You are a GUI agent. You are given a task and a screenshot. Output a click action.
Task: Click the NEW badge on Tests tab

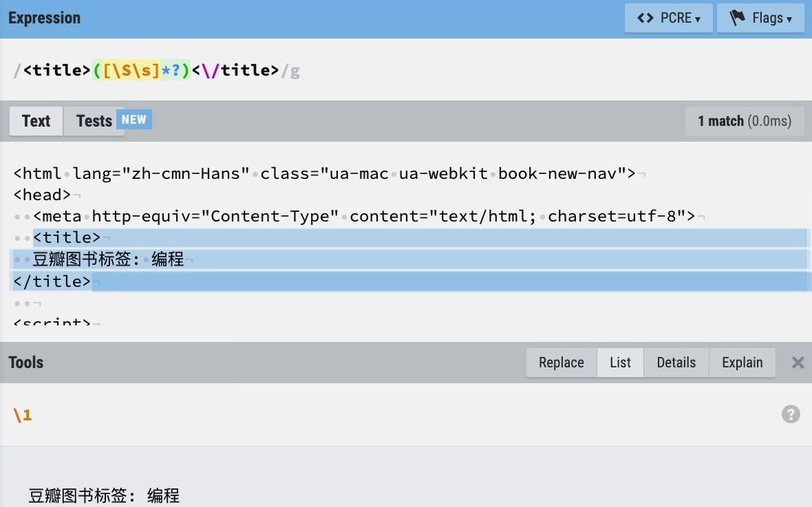(x=133, y=119)
